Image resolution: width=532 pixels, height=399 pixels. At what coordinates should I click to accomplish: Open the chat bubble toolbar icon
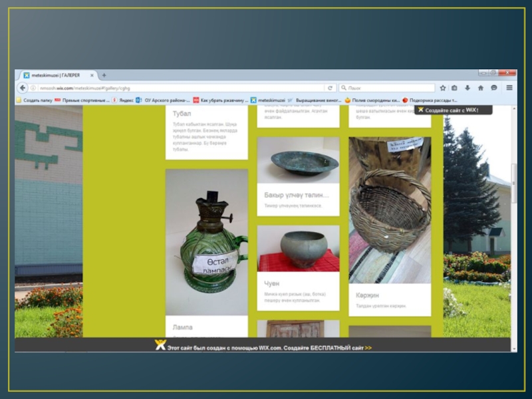(x=494, y=88)
